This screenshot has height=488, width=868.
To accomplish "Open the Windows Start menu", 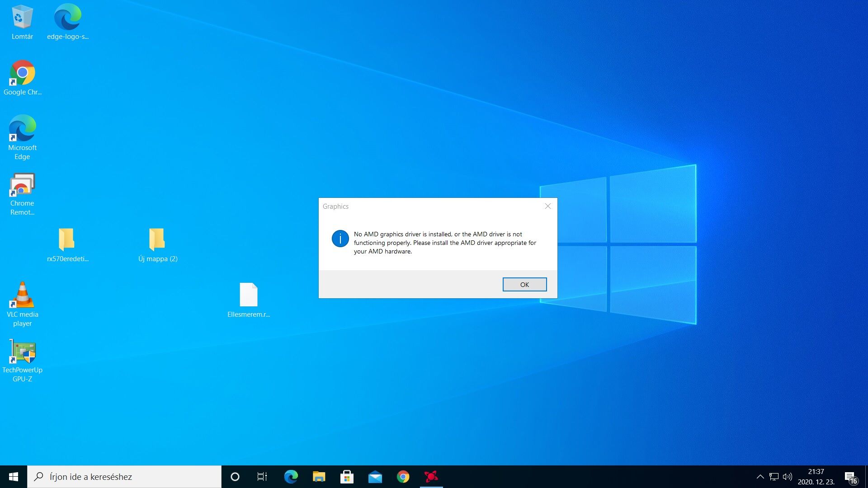I will tap(14, 477).
